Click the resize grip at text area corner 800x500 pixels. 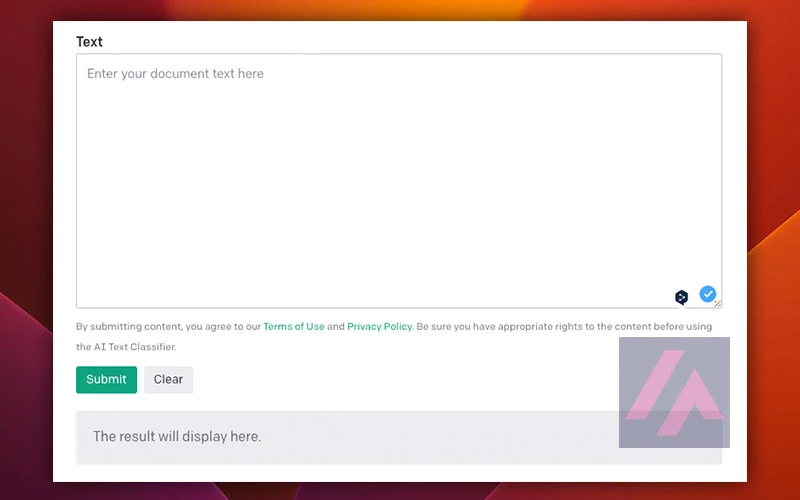point(718,304)
